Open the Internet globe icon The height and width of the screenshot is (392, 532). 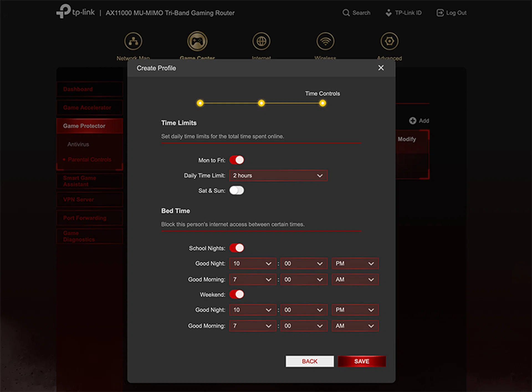261,41
